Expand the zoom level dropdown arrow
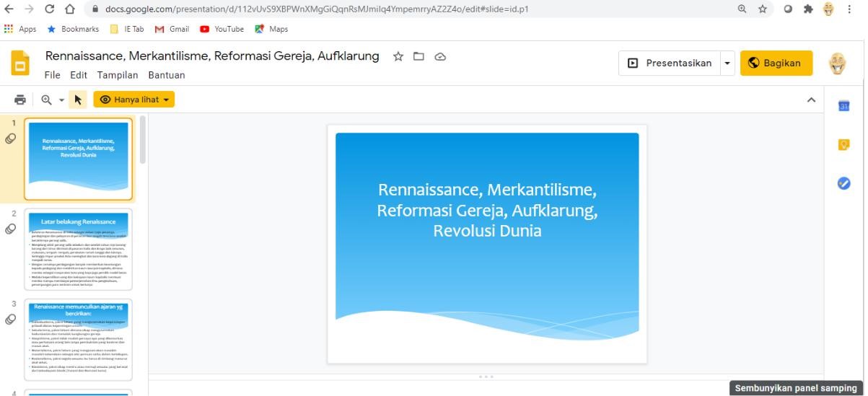Viewport: 868px width, 396px height. point(61,100)
